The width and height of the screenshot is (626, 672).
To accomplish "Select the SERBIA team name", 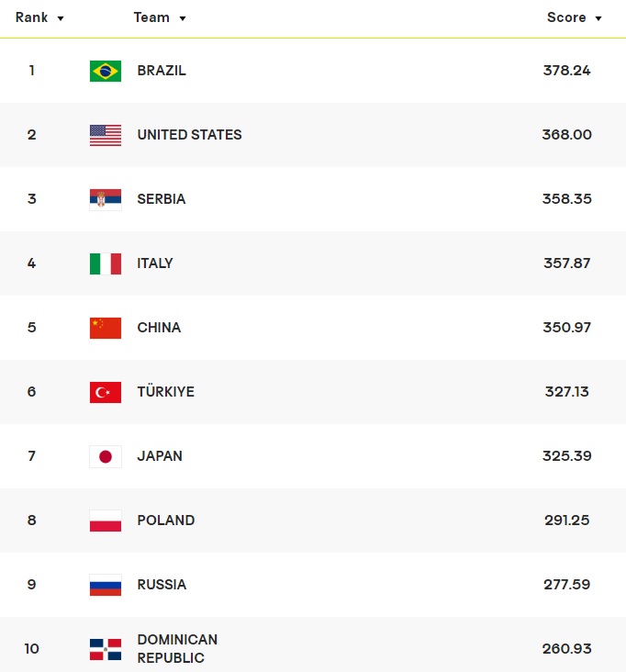I will point(162,199).
